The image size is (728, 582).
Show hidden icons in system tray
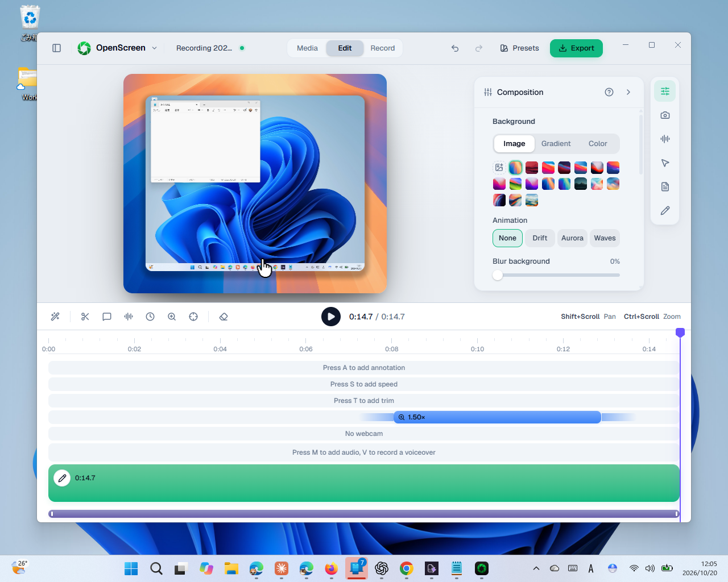[x=536, y=568]
